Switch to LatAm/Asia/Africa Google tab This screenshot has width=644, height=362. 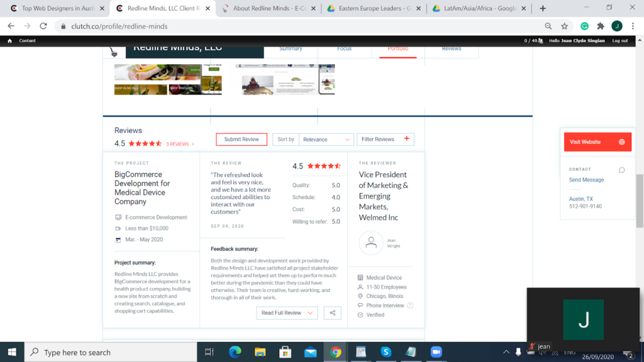pyautogui.click(x=479, y=8)
